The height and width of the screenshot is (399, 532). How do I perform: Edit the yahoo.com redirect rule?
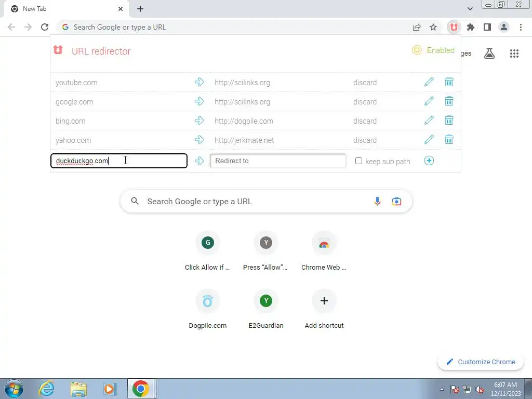click(429, 139)
